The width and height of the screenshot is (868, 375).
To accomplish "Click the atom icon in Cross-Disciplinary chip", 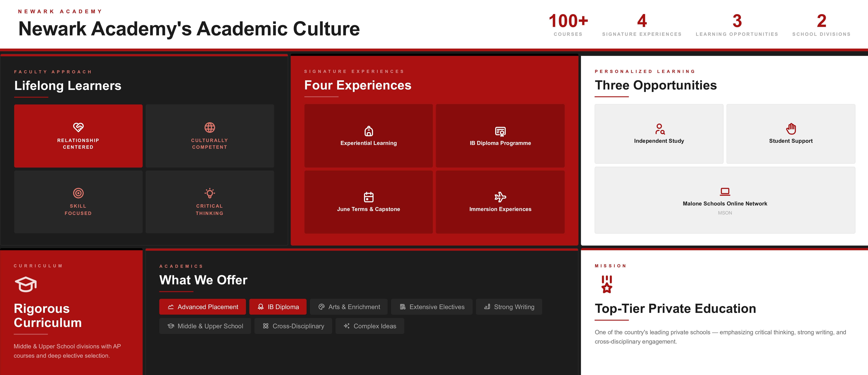I will (x=266, y=326).
